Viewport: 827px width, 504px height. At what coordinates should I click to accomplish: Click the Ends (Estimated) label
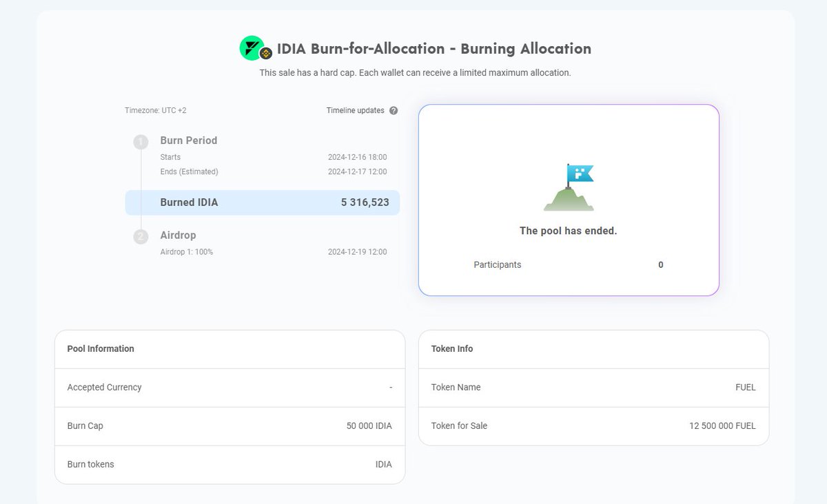click(190, 171)
